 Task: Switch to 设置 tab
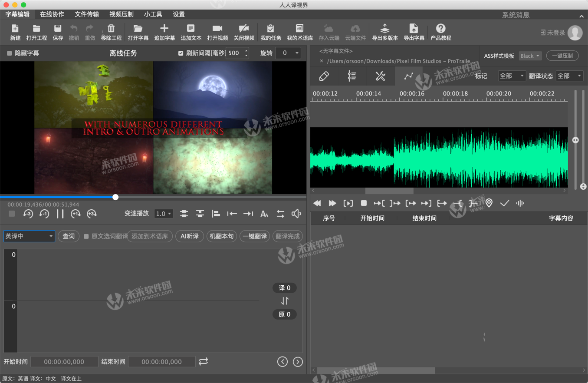(x=179, y=14)
